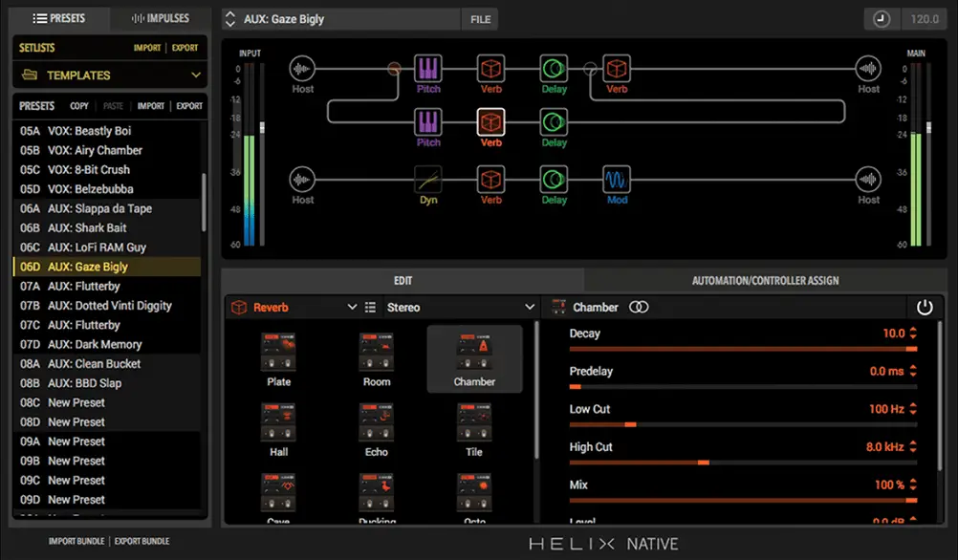
Task: Select the Dyn block on the lower path
Action: coord(427,179)
